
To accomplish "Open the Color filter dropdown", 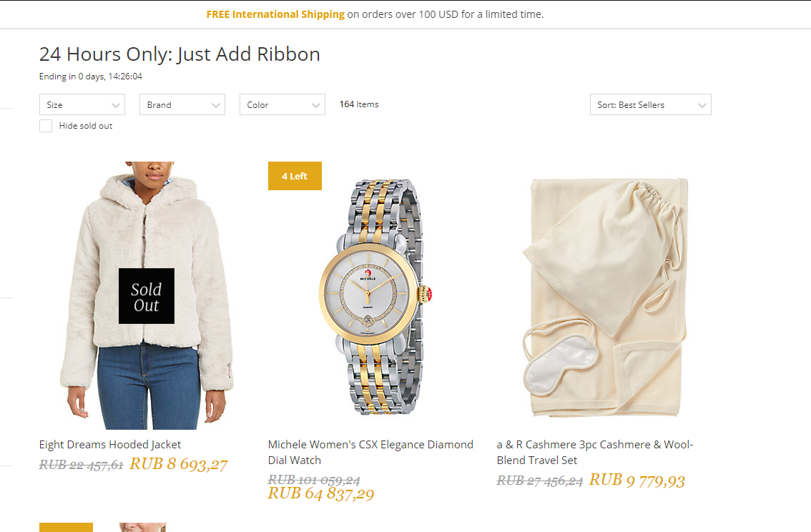I will 282,104.
